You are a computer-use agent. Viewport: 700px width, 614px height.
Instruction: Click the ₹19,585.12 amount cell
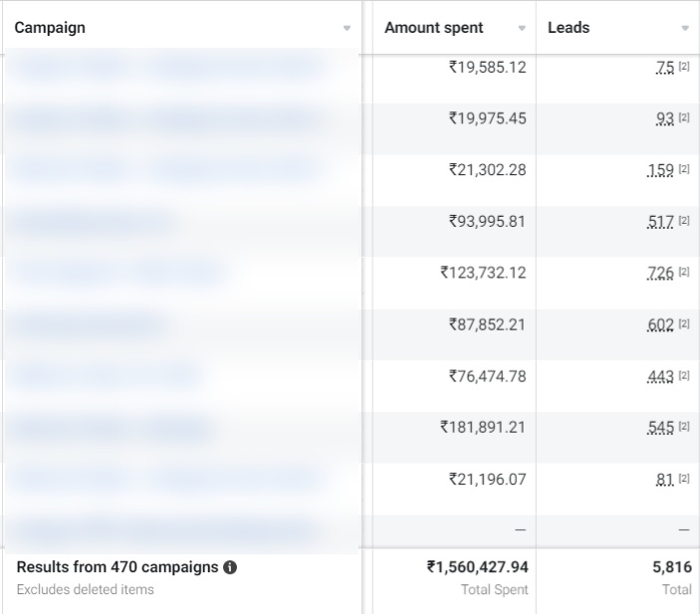[488, 68]
